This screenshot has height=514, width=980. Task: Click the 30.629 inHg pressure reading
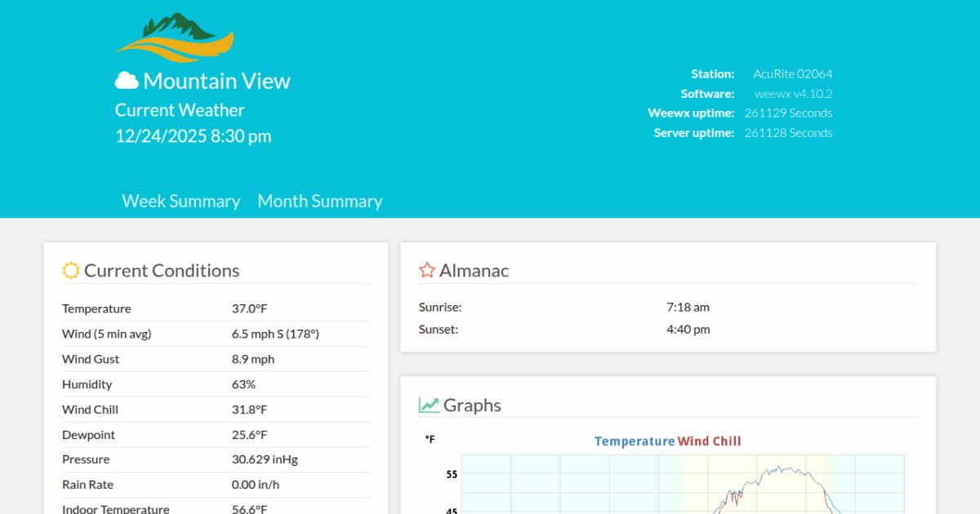click(x=265, y=459)
